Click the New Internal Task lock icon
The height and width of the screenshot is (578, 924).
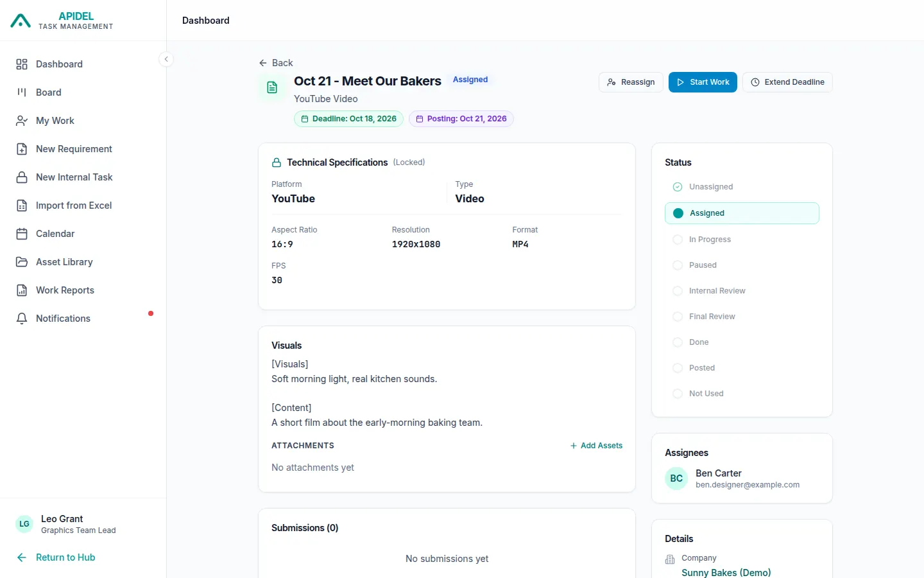pyautogui.click(x=22, y=177)
